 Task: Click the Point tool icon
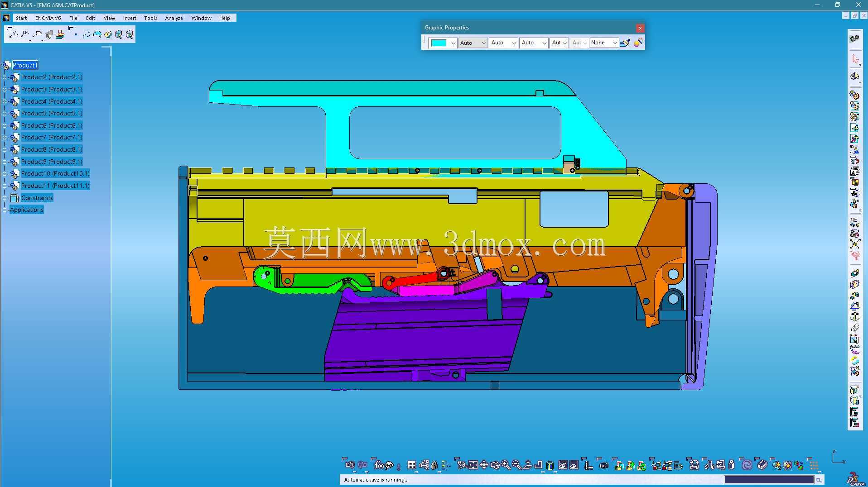pyautogui.click(x=76, y=34)
